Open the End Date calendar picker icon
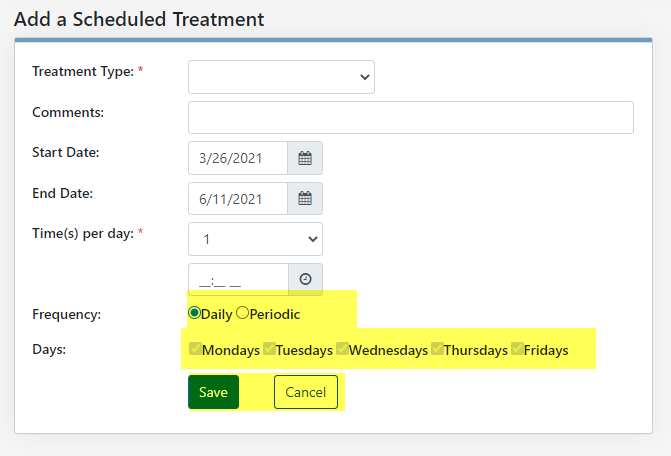 pyautogui.click(x=305, y=198)
